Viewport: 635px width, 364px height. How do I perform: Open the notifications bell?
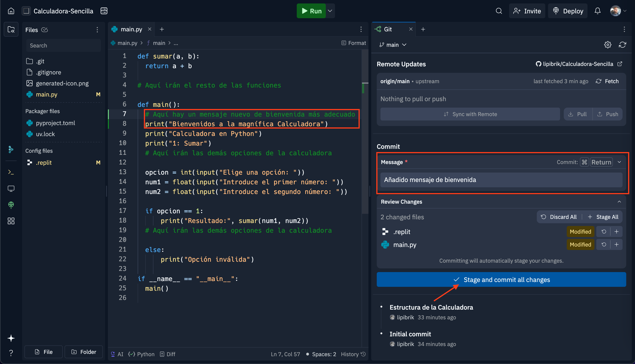(x=597, y=11)
